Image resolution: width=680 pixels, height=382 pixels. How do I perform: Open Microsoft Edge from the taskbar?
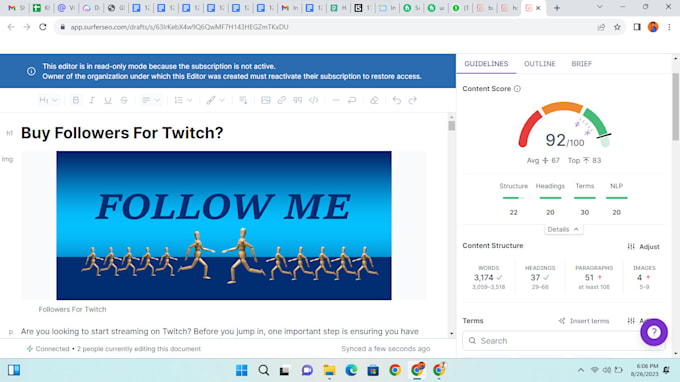pyautogui.click(x=351, y=370)
